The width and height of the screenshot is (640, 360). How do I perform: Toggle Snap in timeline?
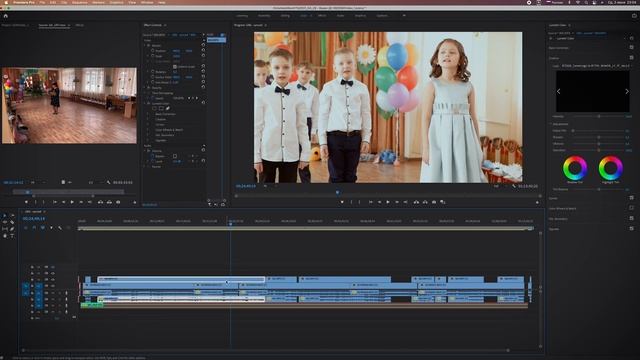click(x=34, y=228)
